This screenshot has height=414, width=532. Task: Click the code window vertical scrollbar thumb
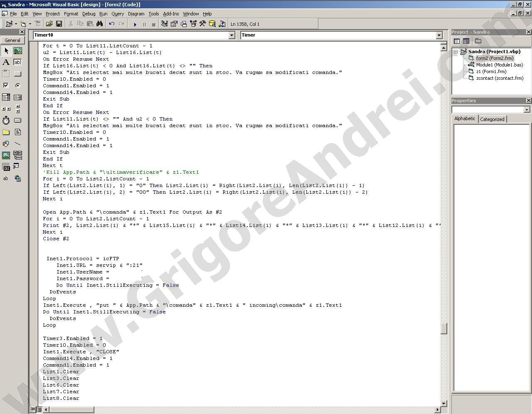tap(444, 328)
